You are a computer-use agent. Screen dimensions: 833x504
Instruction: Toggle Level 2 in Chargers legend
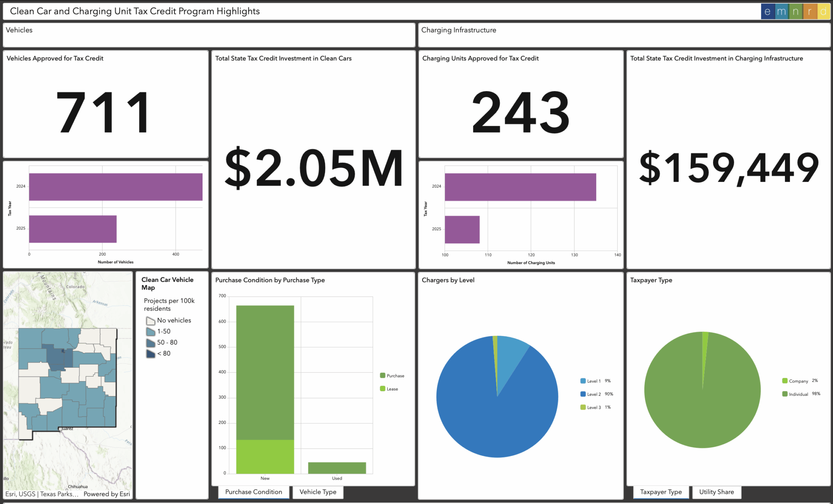583,394
